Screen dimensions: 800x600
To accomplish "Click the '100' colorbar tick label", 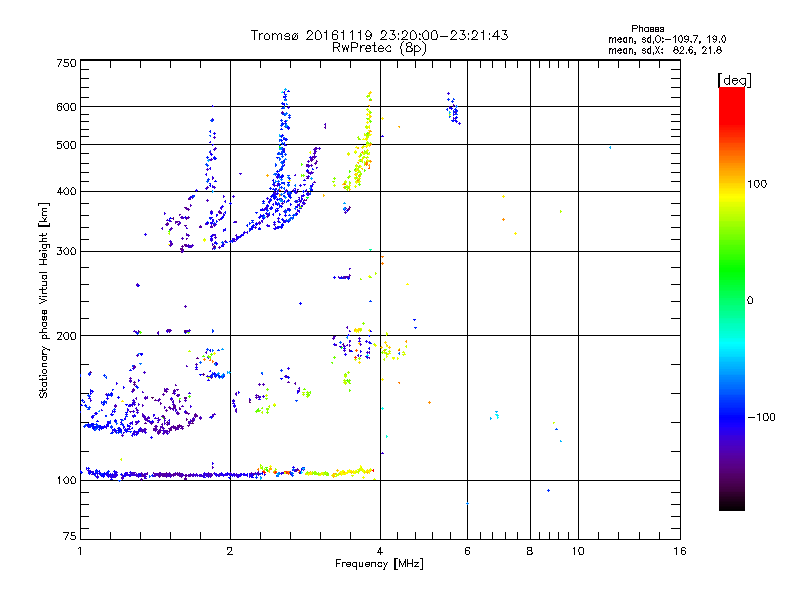I will click(x=757, y=184).
